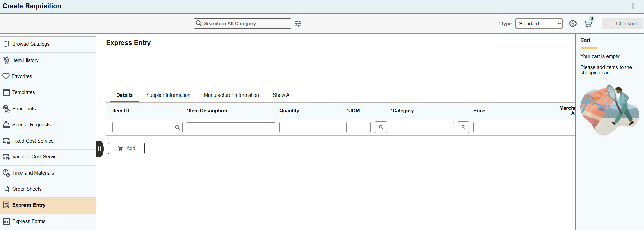Click the Express Entry icon
This screenshot has height=230, width=644.
(x=6, y=205)
